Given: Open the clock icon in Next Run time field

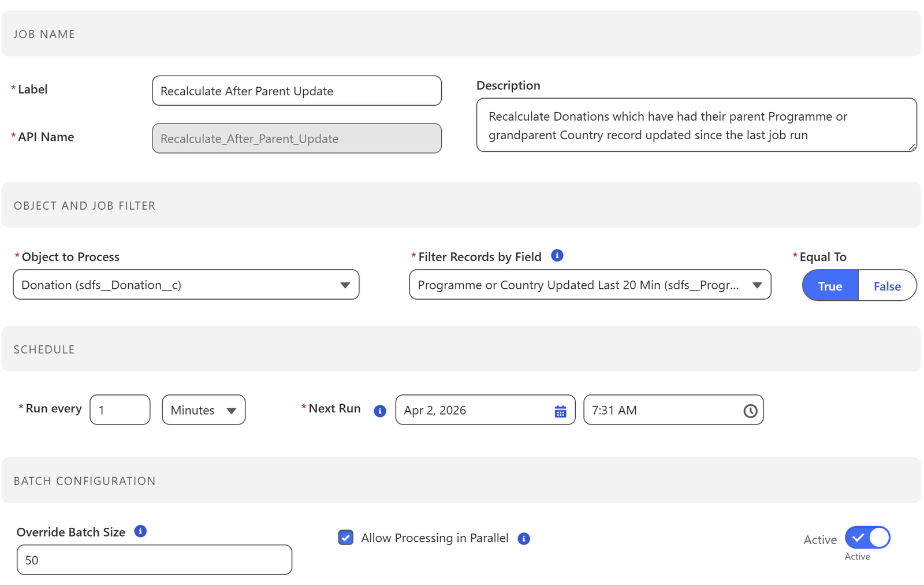Looking at the screenshot, I should [750, 411].
